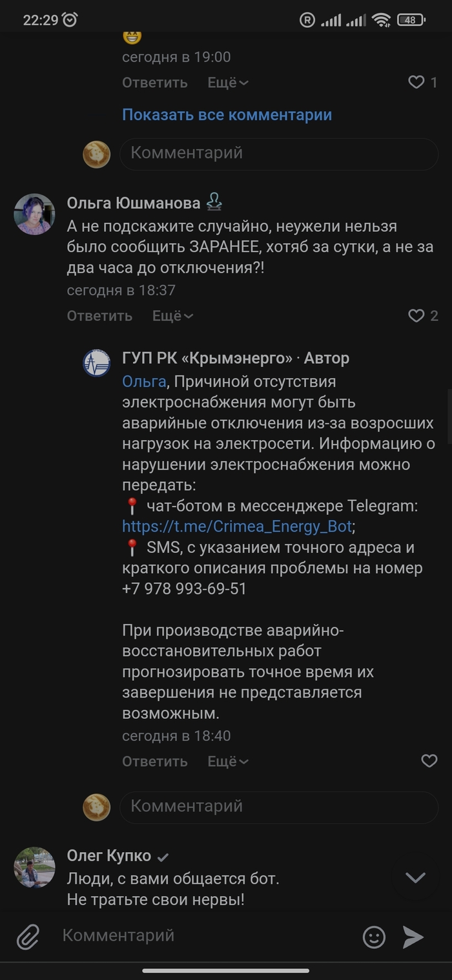Open Ещё dropdown under Крымэнерго's 18:40 reply
The width and height of the screenshot is (452, 980).
click(x=228, y=762)
